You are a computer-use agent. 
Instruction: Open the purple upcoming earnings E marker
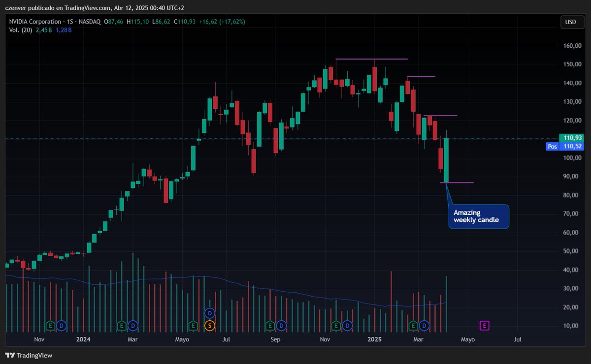pyautogui.click(x=485, y=325)
